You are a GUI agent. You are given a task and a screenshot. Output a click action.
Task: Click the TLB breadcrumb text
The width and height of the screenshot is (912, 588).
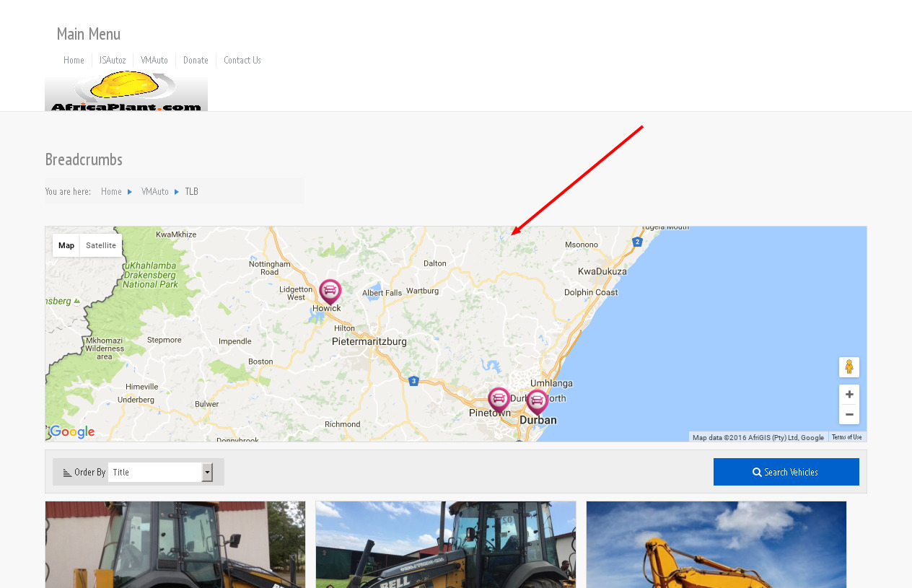point(191,191)
